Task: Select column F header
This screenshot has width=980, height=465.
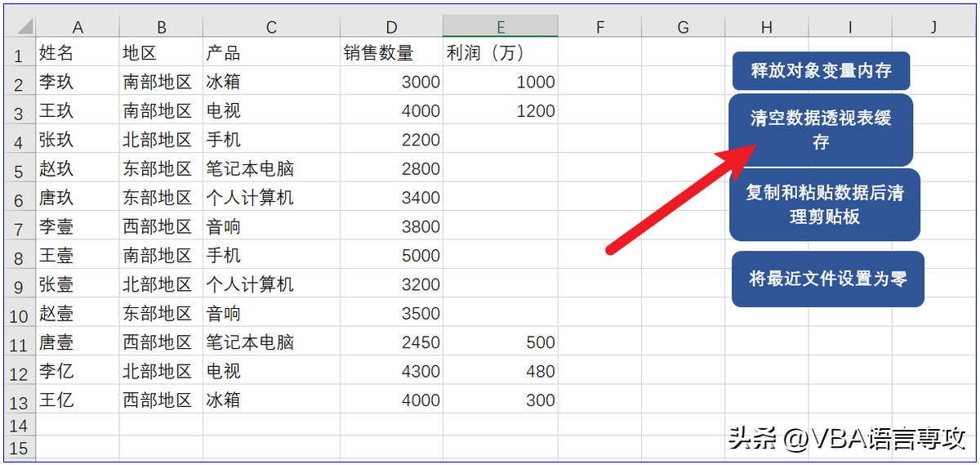Action: pos(599,27)
